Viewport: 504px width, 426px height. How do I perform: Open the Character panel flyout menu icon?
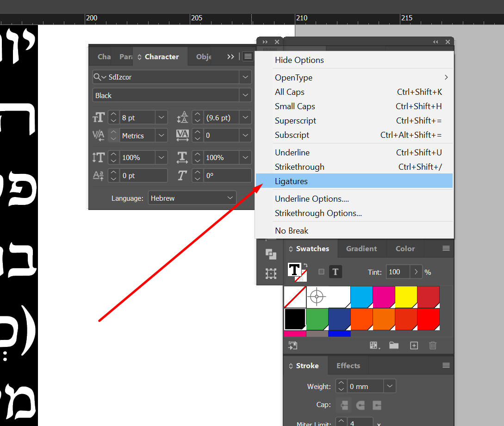pyautogui.click(x=248, y=56)
